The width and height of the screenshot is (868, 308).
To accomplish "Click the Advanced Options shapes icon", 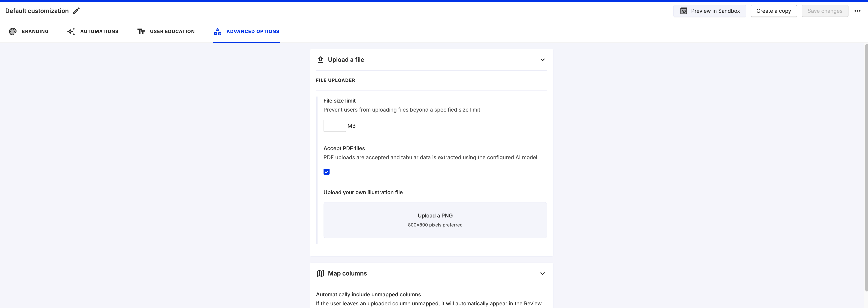I will pos(218,31).
